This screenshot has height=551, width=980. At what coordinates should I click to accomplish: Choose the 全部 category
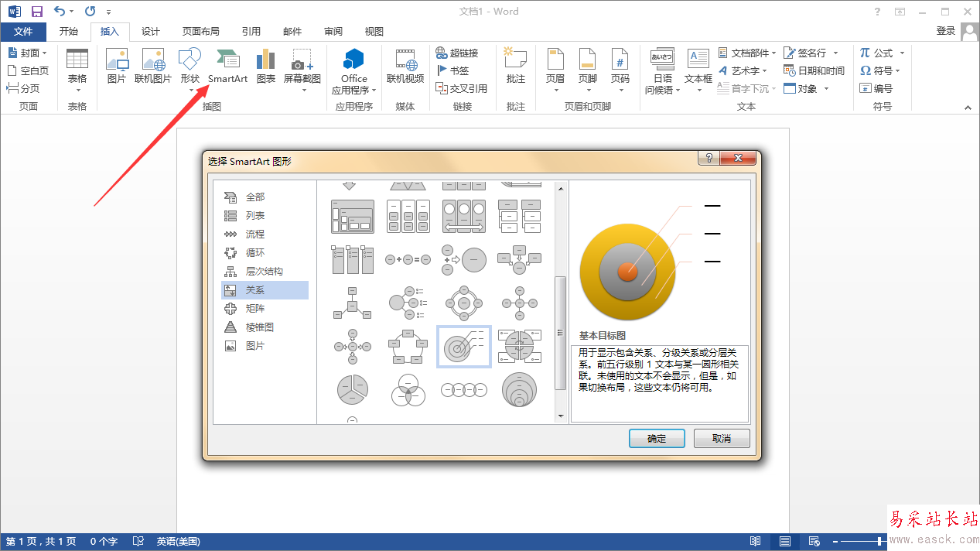[x=265, y=197]
